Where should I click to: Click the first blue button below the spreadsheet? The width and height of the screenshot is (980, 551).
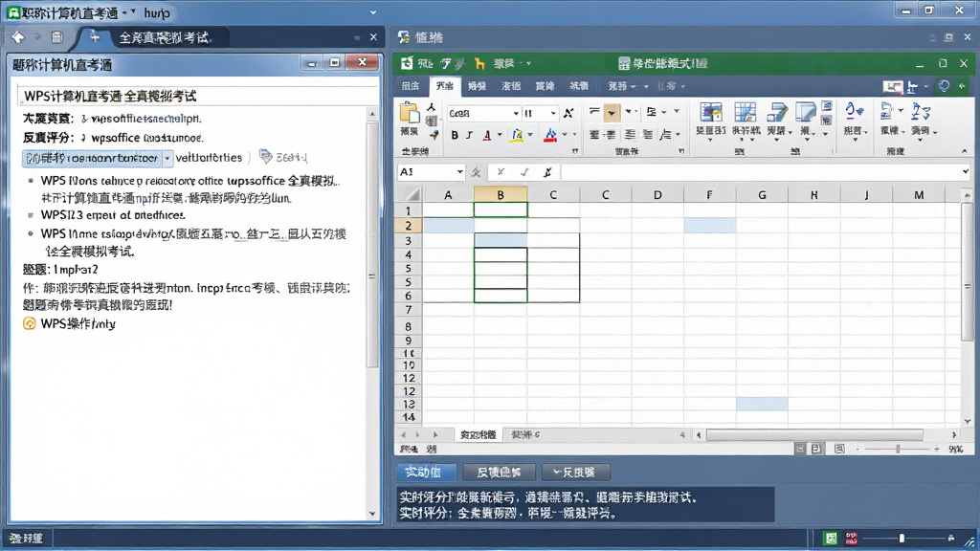426,473
